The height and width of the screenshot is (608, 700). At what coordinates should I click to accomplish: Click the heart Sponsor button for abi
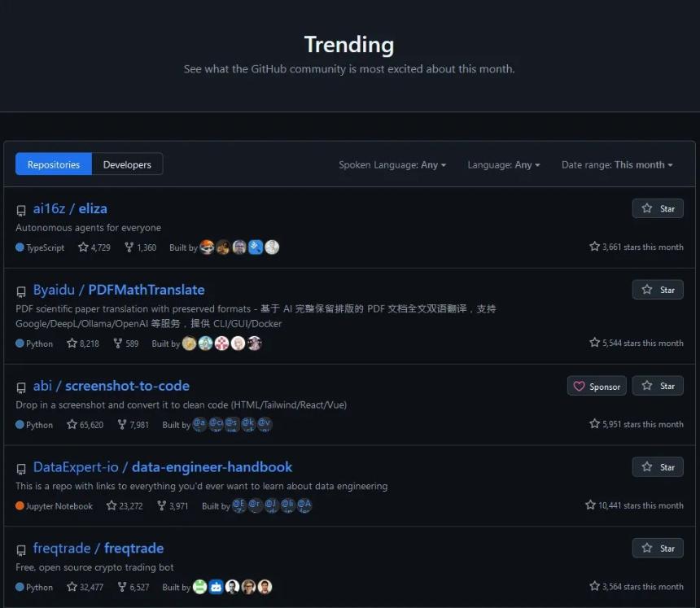click(x=597, y=386)
